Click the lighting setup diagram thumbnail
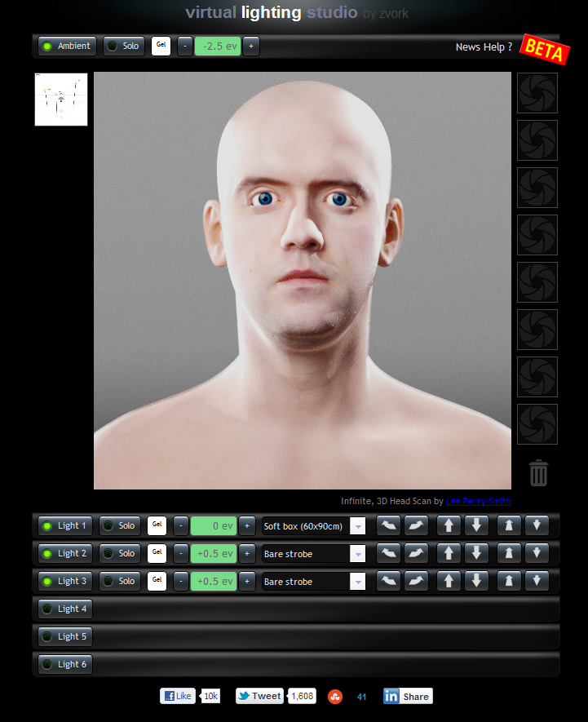This screenshot has height=722, width=588. 61,100
